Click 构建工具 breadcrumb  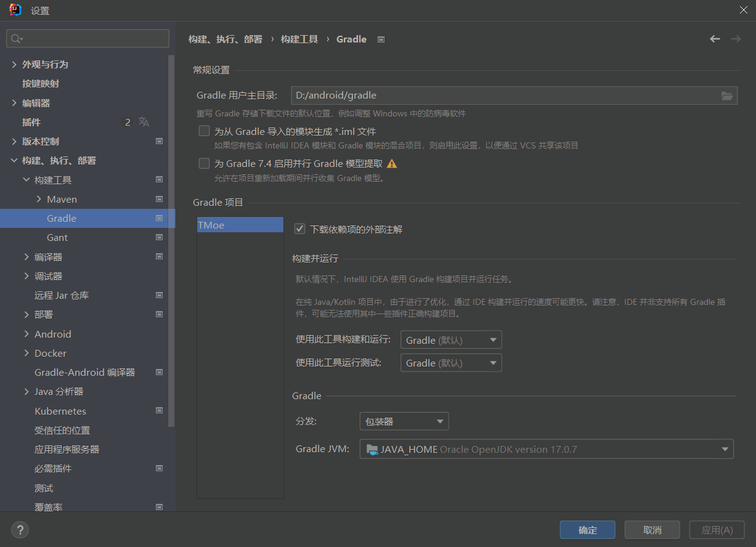(x=299, y=39)
